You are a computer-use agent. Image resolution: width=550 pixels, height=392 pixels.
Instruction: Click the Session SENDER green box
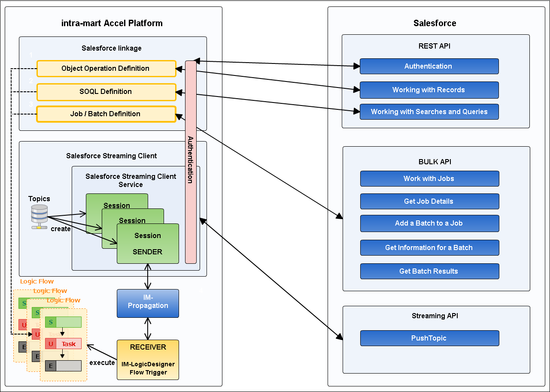coord(148,243)
